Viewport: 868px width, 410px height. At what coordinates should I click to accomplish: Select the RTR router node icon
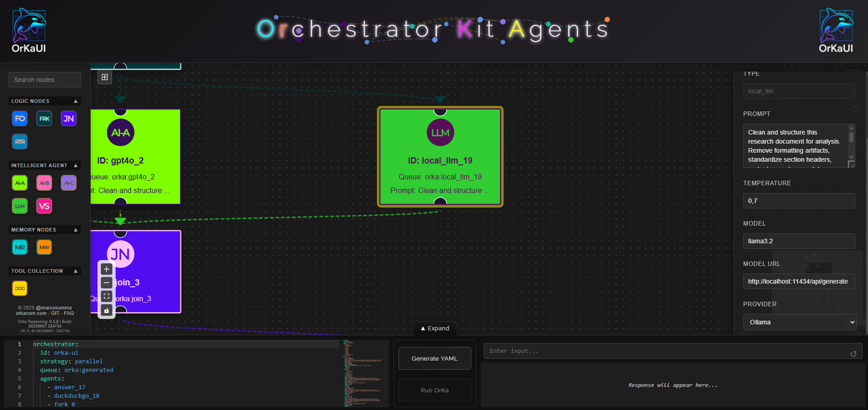(20, 141)
